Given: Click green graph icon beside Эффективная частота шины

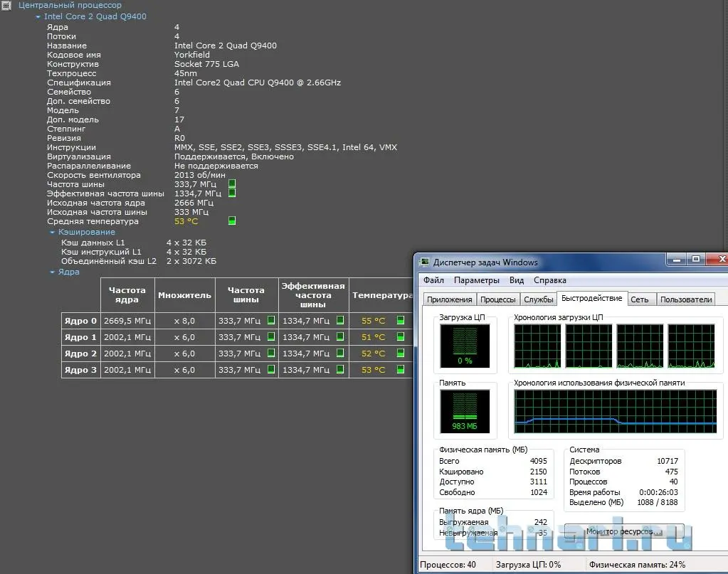Looking at the screenshot, I should point(232,193).
